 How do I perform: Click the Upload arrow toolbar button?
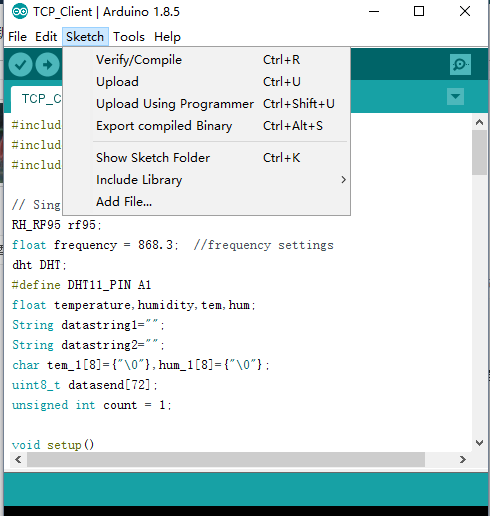[47, 65]
